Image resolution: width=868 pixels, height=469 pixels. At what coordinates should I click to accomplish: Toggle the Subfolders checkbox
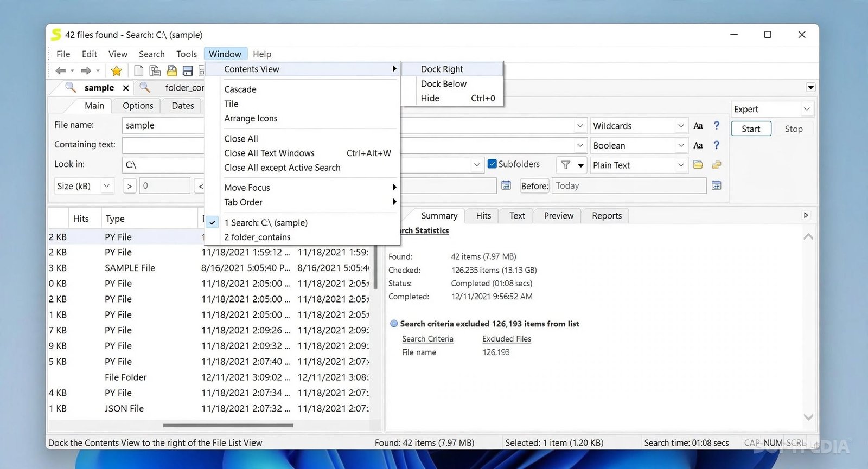(492, 164)
